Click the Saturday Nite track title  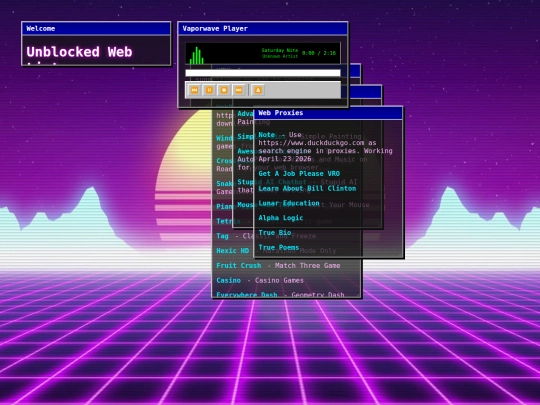(x=280, y=50)
